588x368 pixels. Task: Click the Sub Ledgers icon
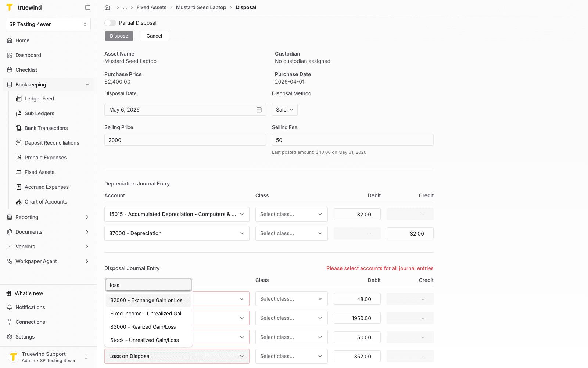[x=19, y=113]
